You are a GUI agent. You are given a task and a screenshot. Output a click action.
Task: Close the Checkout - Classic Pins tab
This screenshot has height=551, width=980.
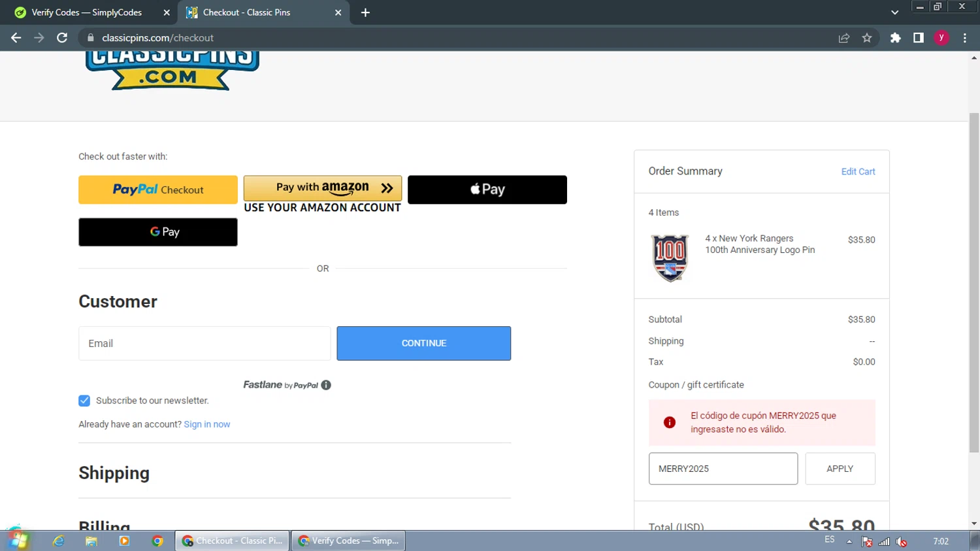coord(338,12)
